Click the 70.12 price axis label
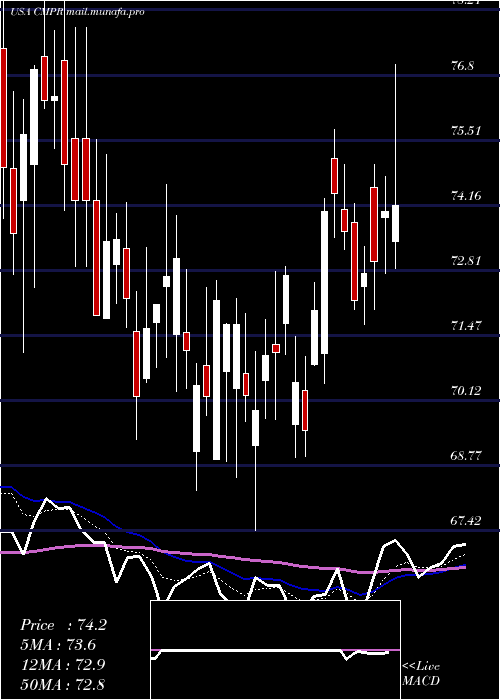The width and height of the screenshot is (500, 700). tap(466, 391)
